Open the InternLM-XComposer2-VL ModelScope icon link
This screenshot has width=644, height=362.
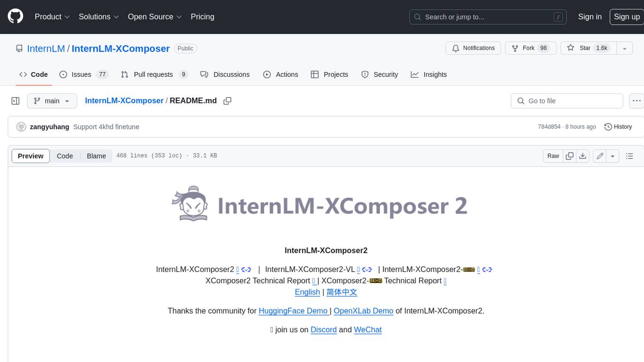(x=367, y=270)
